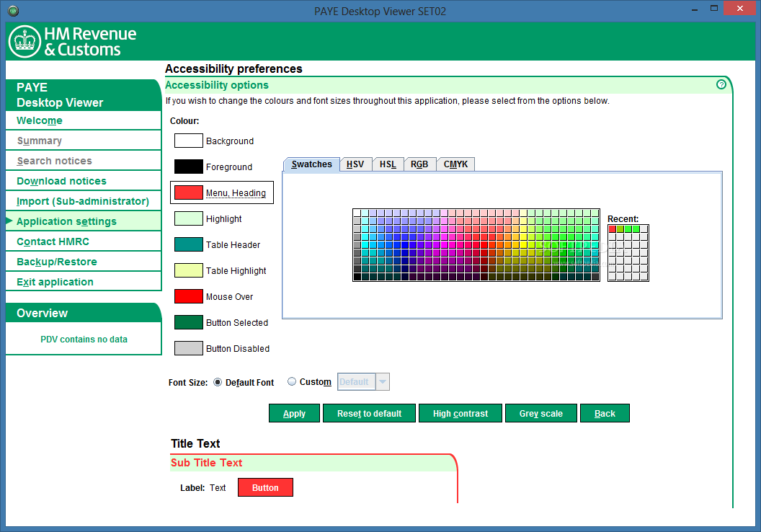The height and width of the screenshot is (532, 761).
Task: Click the window app icon in title bar
Action: click(x=13, y=10)
